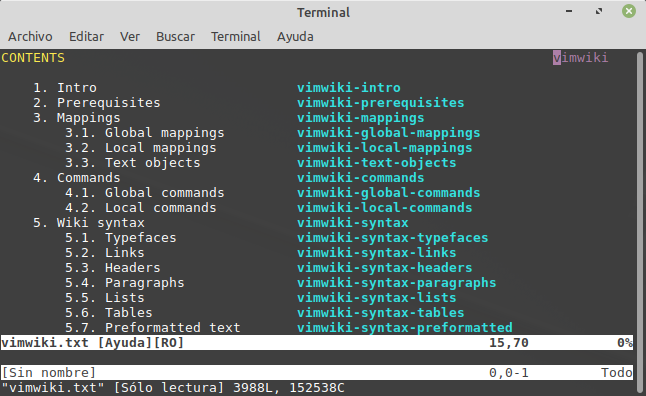Image resolution: width=646 pixels, height=396 pixels.
Task: Click the vimwiki-syntax-headers tag link
Action: coord(384,267)
